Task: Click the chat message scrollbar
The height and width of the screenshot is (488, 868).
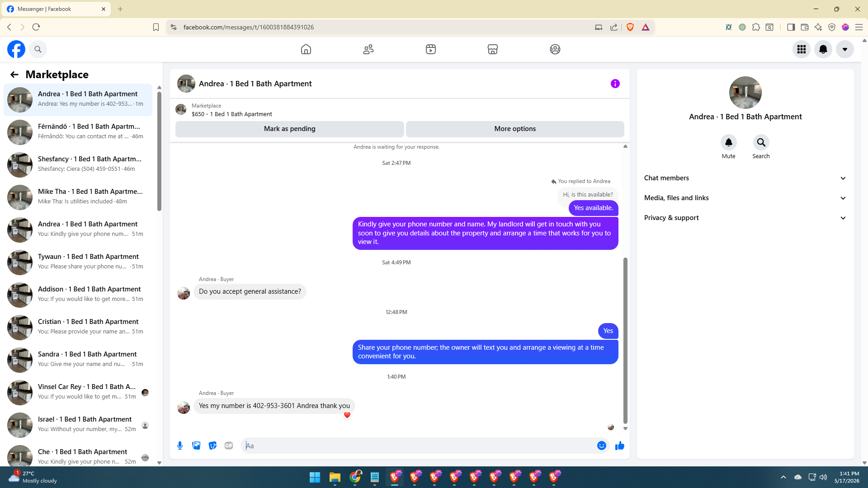Action: (625, 341)
